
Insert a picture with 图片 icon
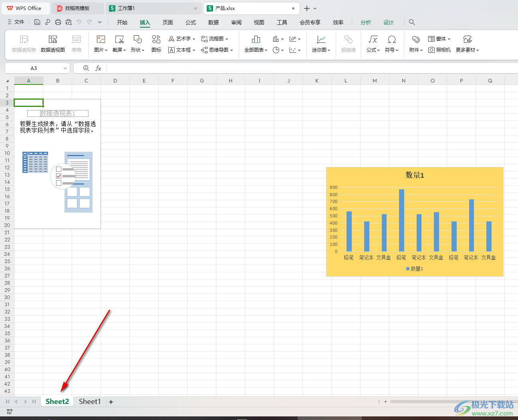[101, 44]
